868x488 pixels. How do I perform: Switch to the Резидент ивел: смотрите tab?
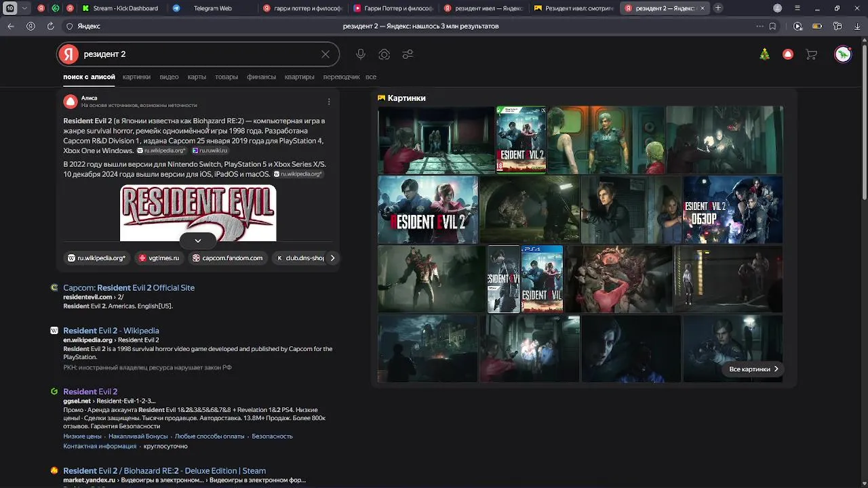[574, 8]
